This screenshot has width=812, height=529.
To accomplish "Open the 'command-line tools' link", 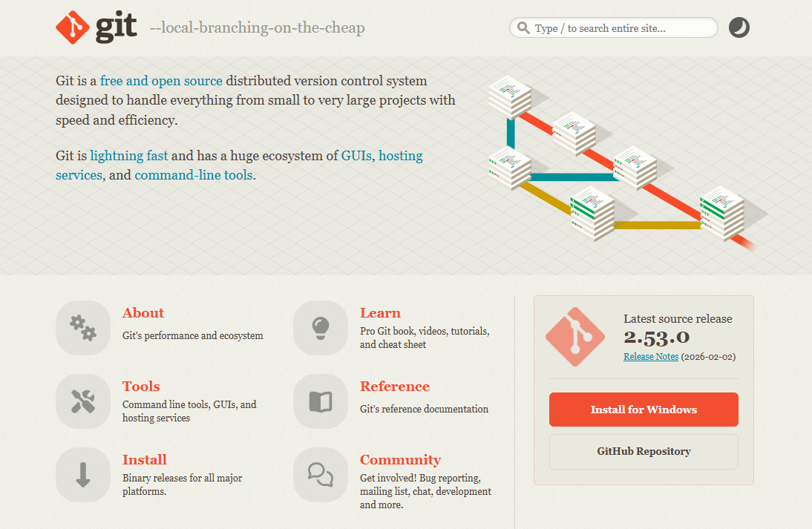I will click(194, 176).
